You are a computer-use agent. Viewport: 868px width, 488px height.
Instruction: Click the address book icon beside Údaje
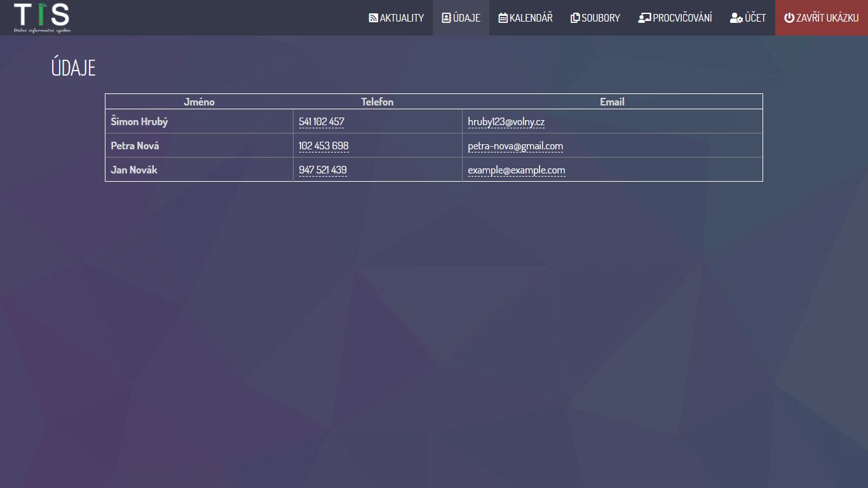[446, 18]
